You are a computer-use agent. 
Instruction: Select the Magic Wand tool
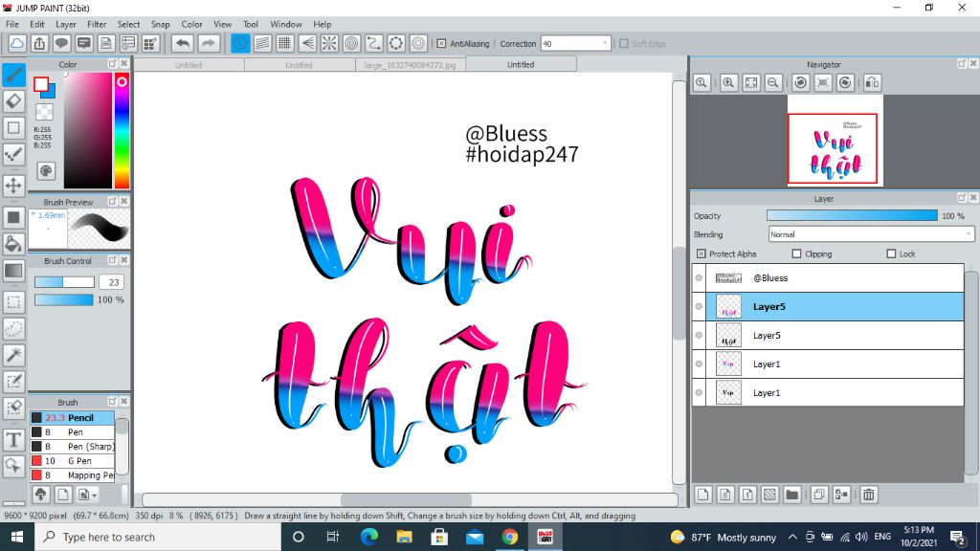13,355
